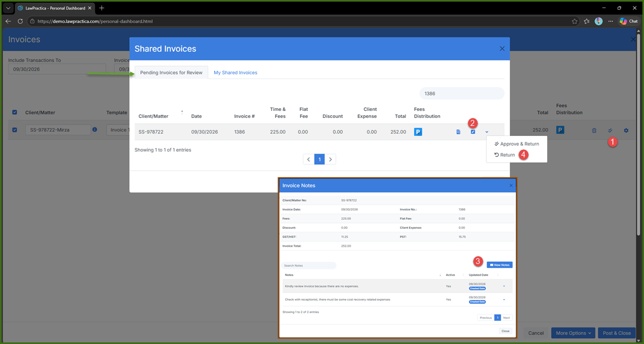The image size is (644, 344).
Task: Open the invoice document icon for SS-978722
Action: coord(458,132)
